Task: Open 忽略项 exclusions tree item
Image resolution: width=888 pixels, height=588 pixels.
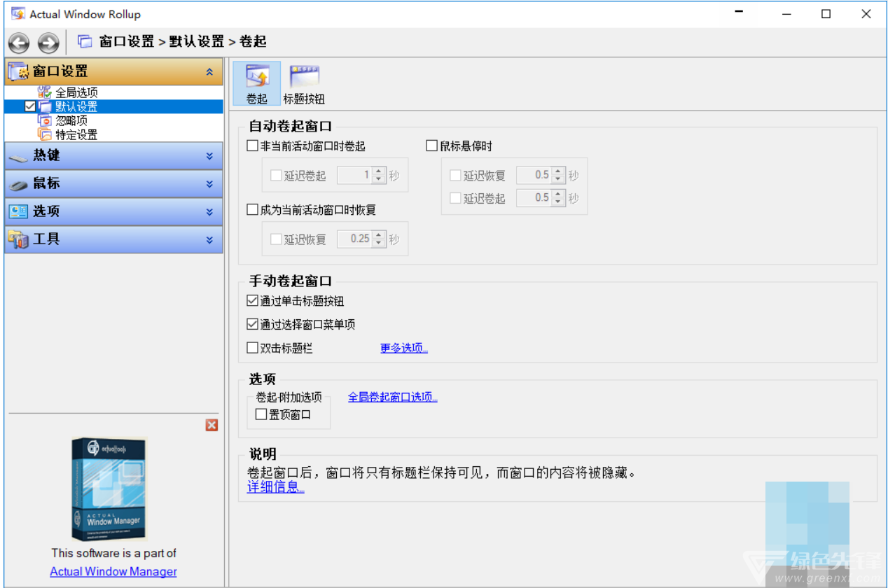Action: click(71, 120)
